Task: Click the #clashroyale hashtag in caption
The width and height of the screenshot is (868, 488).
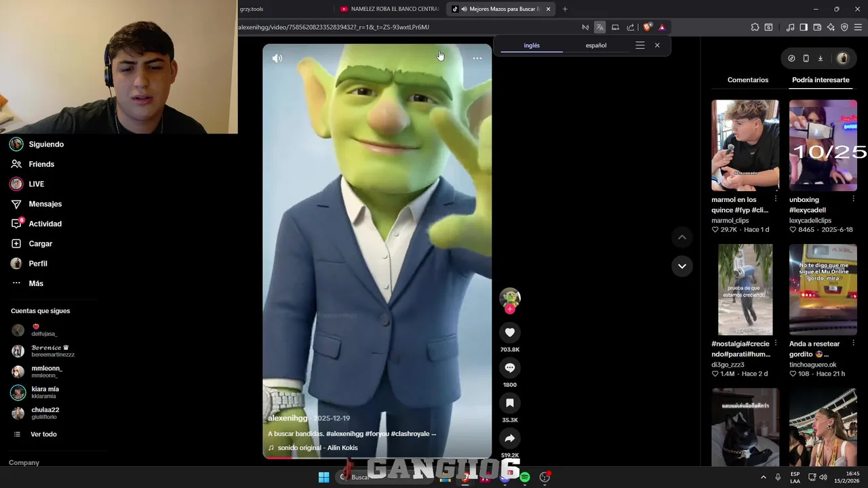Action: [x=410, y=434]
